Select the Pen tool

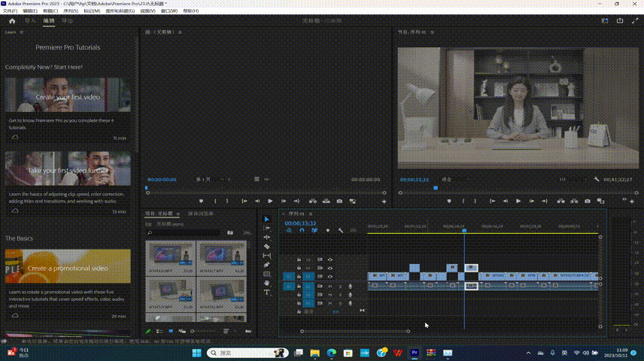(266, 265)
